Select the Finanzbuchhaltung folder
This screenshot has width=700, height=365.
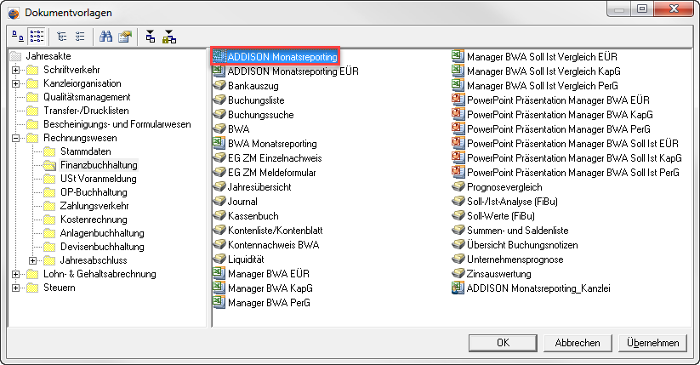pos(99,165)
